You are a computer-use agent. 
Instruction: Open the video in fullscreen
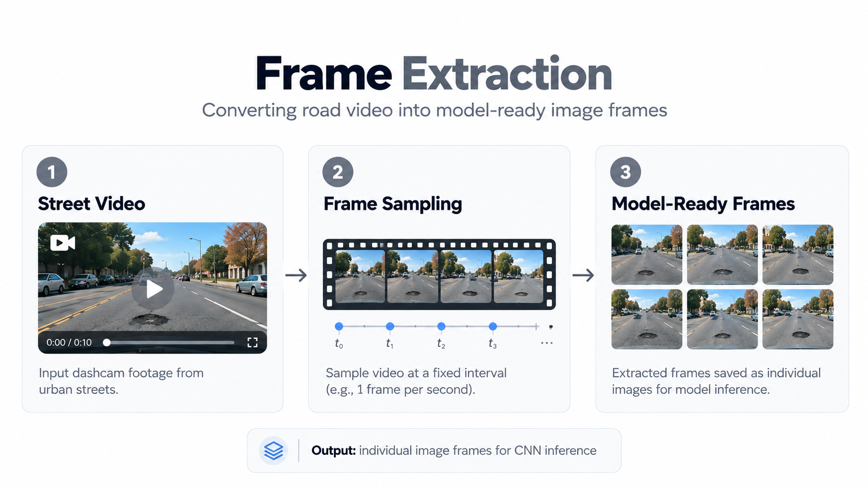tap(252, 342)
